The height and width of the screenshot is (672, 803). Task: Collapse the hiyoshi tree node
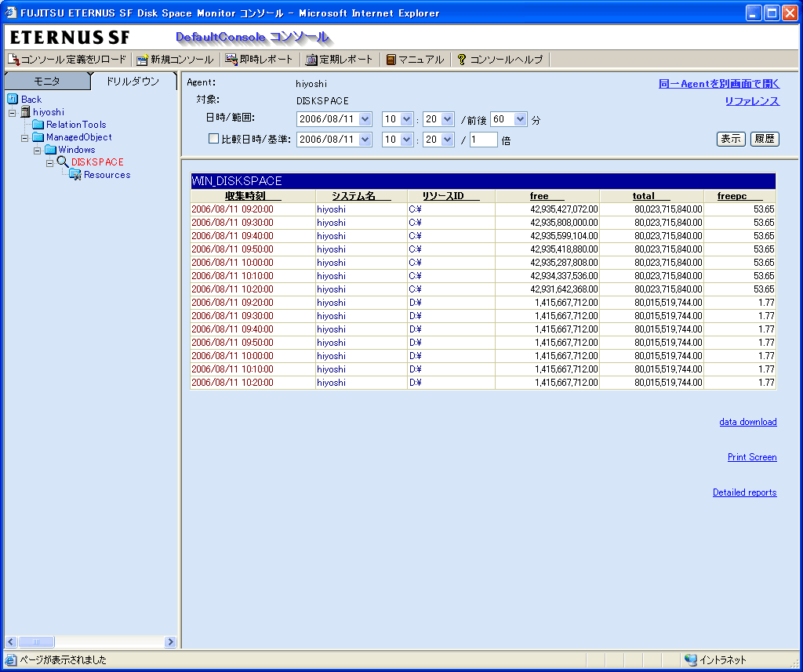click(x=13, y=113)
